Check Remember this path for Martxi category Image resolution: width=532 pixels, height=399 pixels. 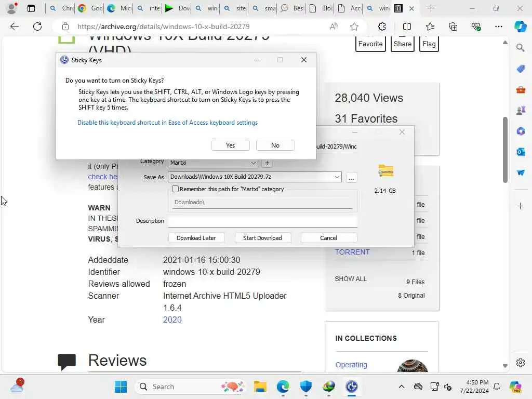[x=175, y=189]
